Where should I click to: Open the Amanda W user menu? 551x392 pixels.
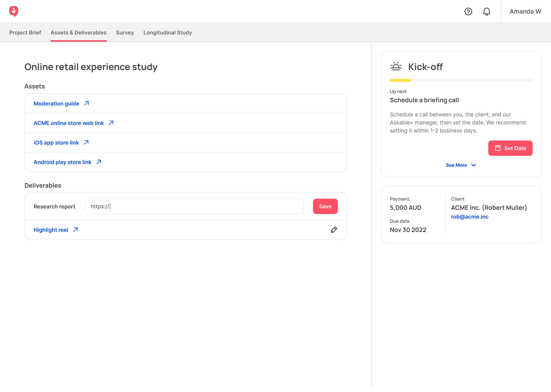point(525,12)
